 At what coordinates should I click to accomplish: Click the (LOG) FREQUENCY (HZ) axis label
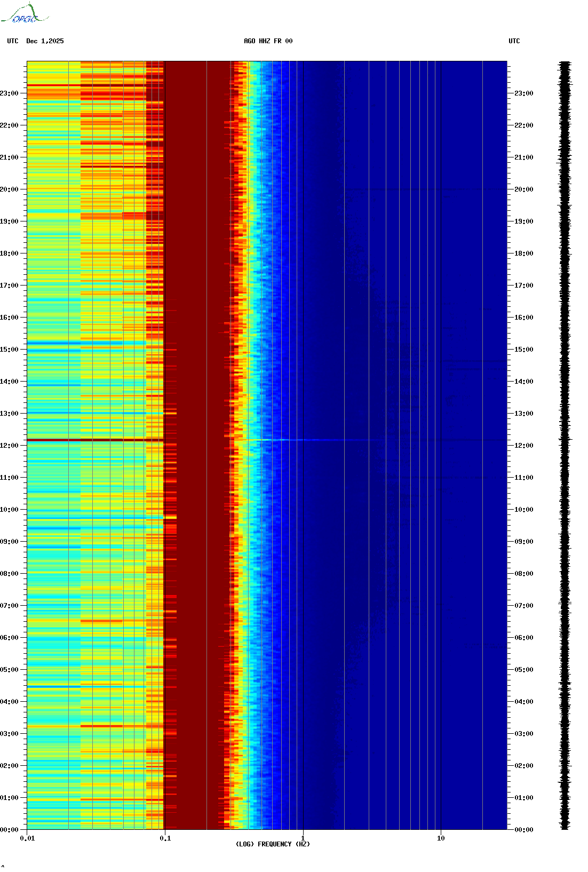pyautogui.click(x=273, y=844)
